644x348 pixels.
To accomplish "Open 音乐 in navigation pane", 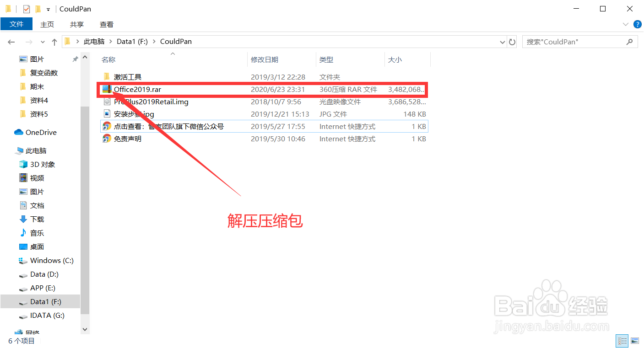I will 37,233.
